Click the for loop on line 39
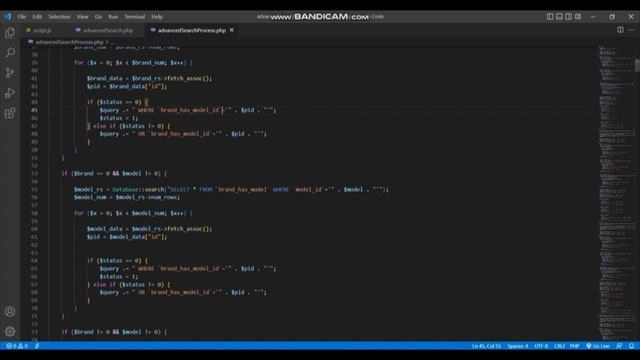 click(x=133, y=62)
